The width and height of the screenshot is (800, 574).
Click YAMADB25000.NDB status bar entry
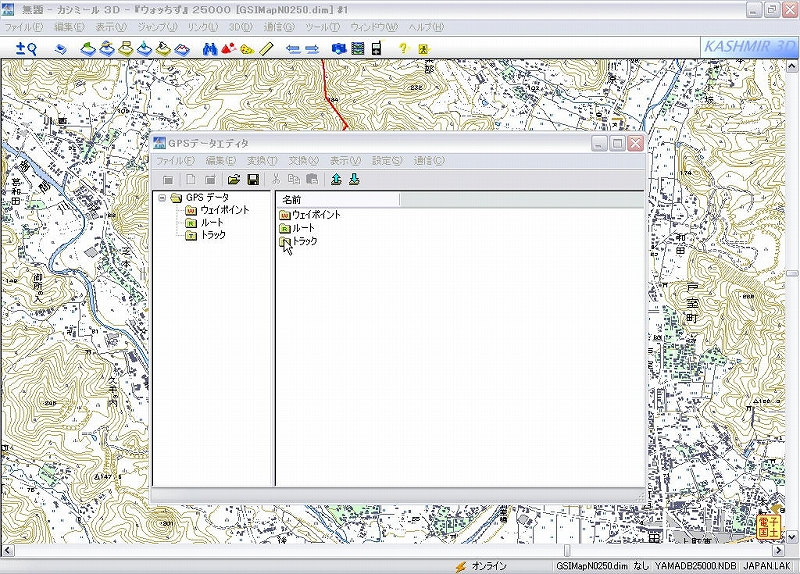pos(696,566)
